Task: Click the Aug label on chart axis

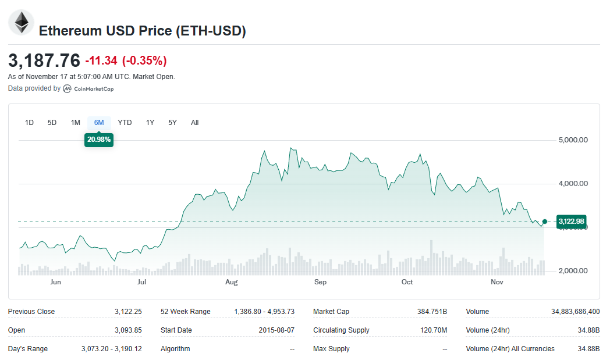Action: tap(232, 282)
